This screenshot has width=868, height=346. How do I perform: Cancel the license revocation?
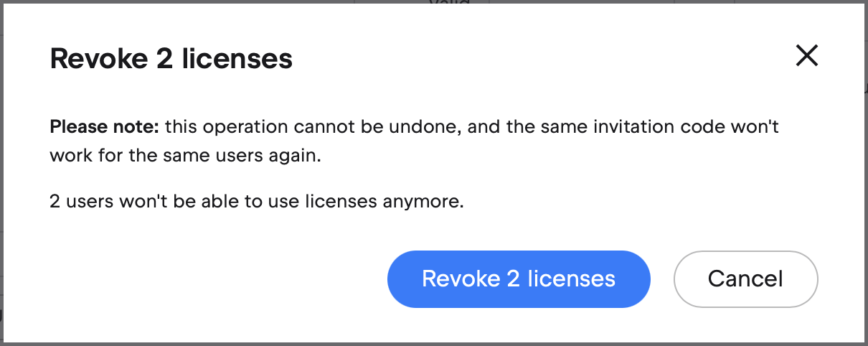click(745, 279)
